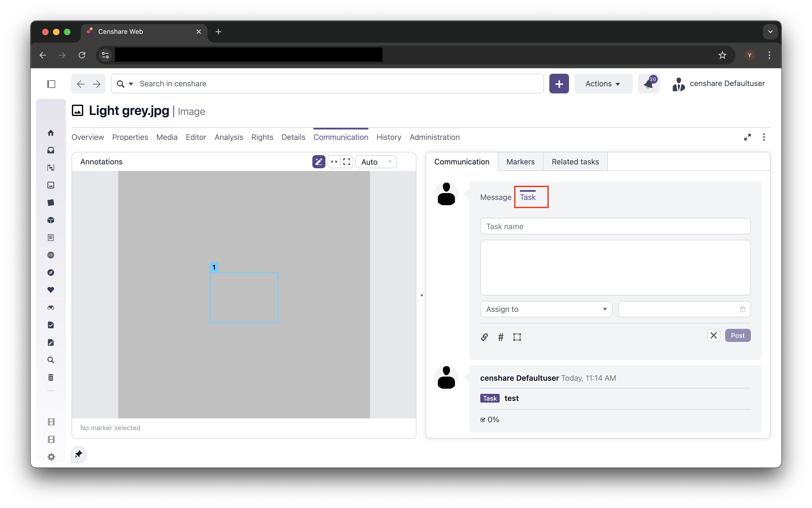Open the trash icon in sidebar
Viewport: 812px width, 508px height.
[51, 377]
